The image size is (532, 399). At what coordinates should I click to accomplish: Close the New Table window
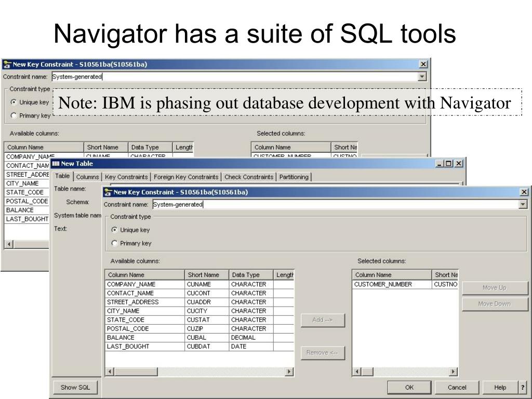[459, 164]
